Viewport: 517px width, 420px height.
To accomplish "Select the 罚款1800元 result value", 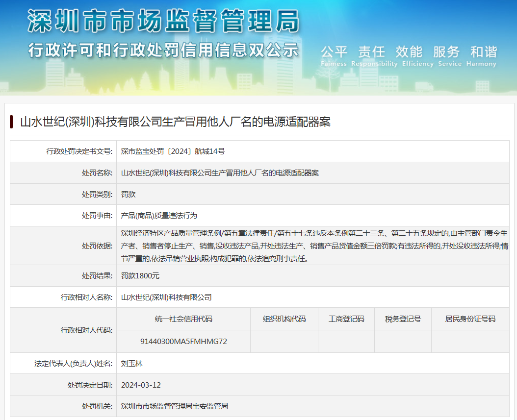I will click(x=140, y=276).
